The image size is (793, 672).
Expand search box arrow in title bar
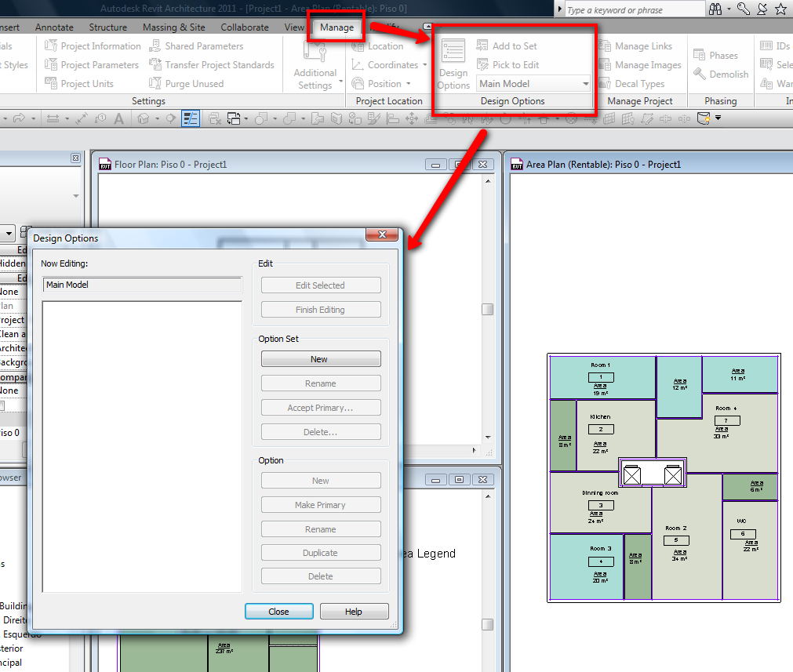pos(559,9)
